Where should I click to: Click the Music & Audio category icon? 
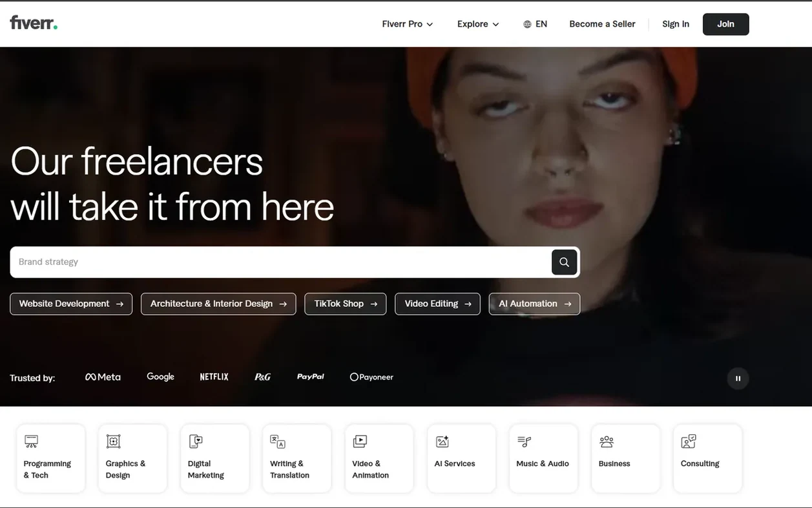(524, 441)
